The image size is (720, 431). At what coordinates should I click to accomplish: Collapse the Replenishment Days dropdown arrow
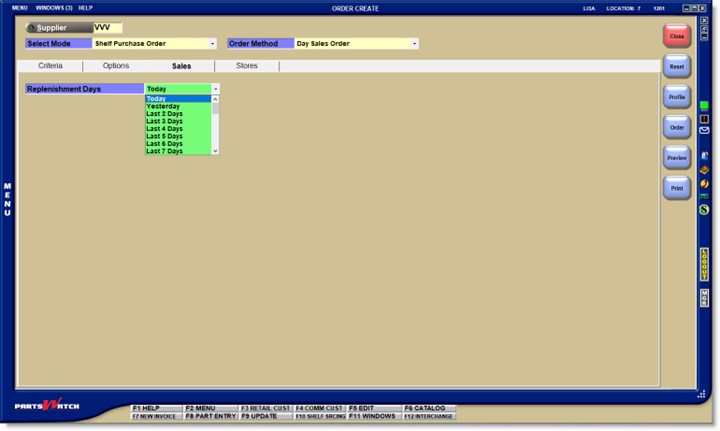214,89
